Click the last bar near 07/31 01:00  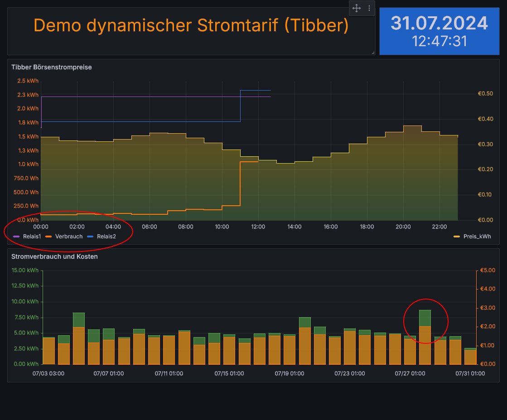(x=470, y=356)
